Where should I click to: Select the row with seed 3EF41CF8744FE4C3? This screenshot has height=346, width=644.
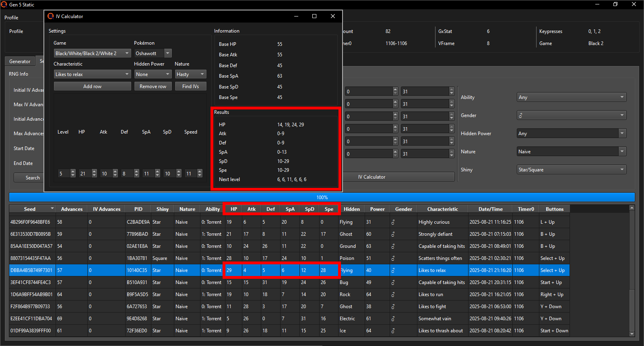click(x=31, y=282)
